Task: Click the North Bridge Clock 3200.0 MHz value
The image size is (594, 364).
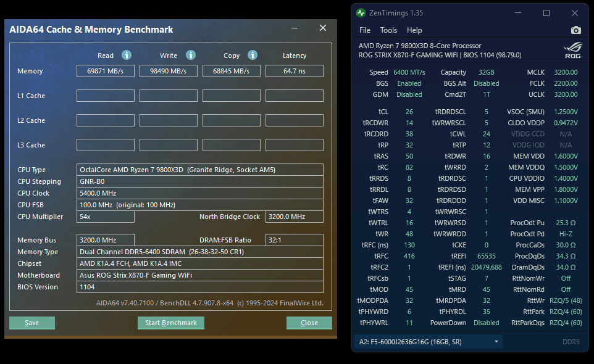Action: [x=295, y=217]
